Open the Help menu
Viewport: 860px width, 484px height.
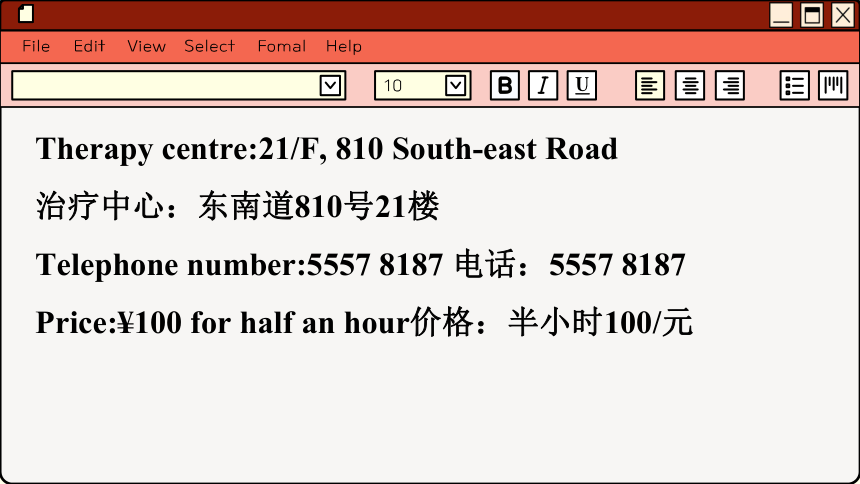pos(344,46)
